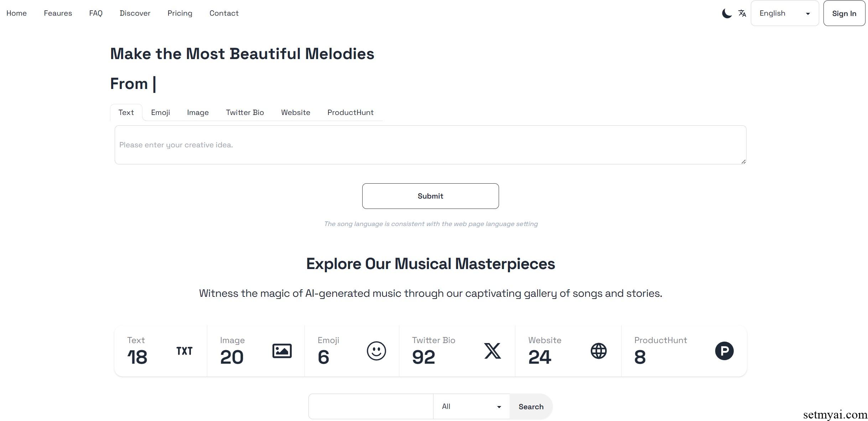Click the TXT icon in Text card
This screenshot has height=421, width=868.
184,351
